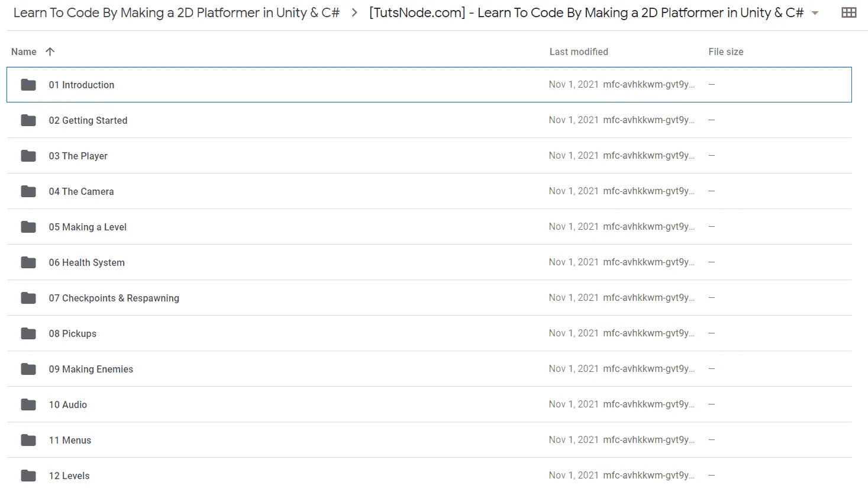Click the 05 Making a Level folder icon
Screen dimensions: 868x488
click(28, 227)
